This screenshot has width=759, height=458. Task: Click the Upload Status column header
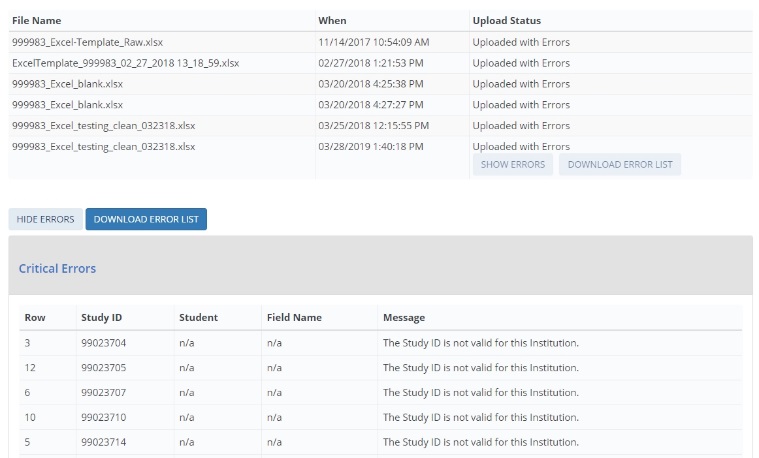pyautogui.click(x=506, y=20)
